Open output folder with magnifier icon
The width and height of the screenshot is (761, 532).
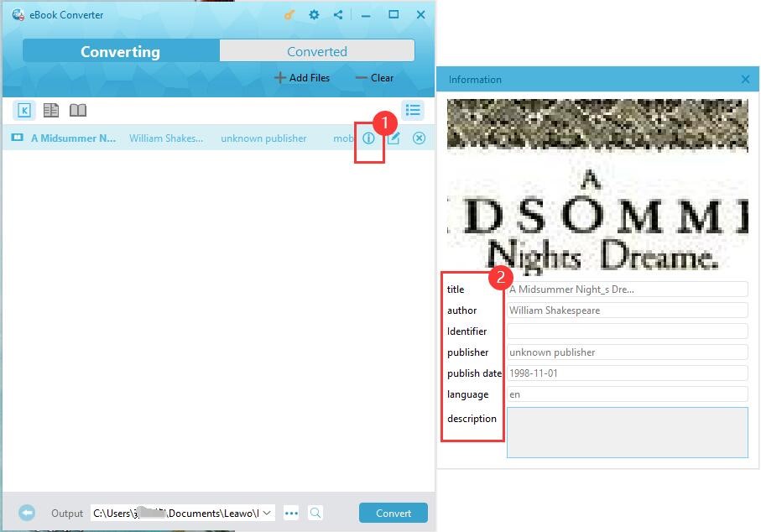(315, 513)
